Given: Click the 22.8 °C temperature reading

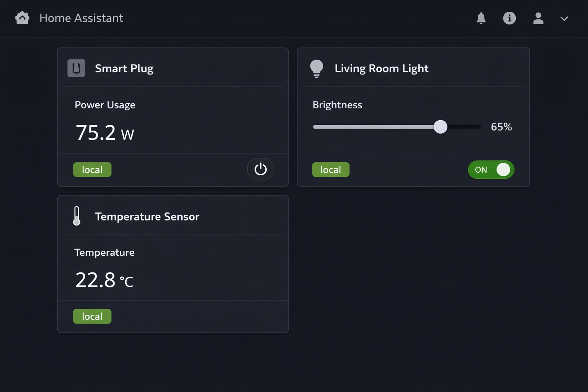Looking at the screenshot, I should click(104, 280).
